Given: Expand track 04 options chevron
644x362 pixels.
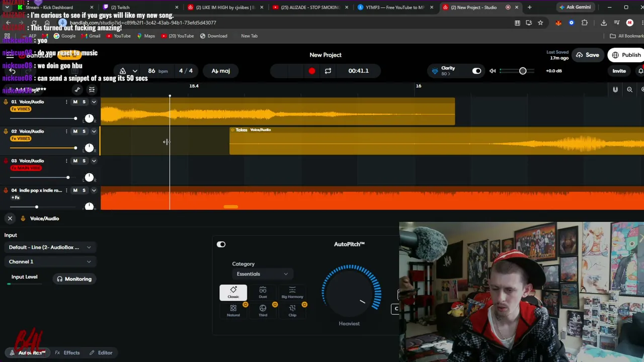Looking at the screenshot, I should click(x=94, y=190).
